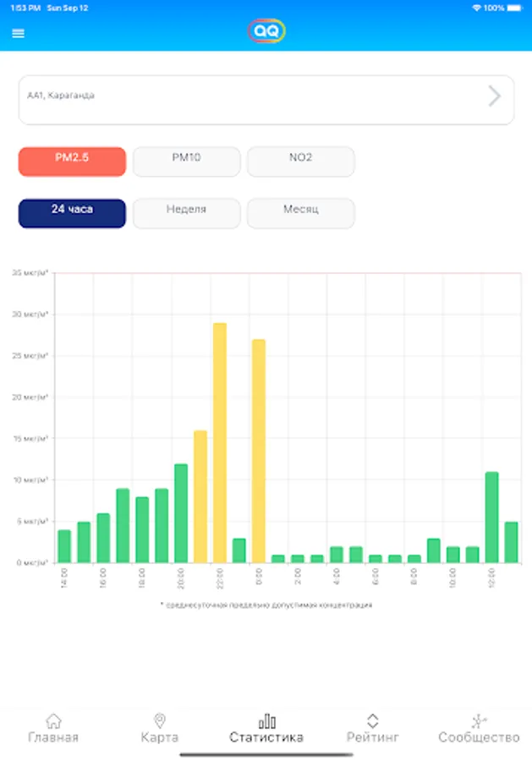Tap the 0 мкг/м³ axis label
The height and width of the screenshot is (761, 532).
pyautogui.click(x=32, y=562)
